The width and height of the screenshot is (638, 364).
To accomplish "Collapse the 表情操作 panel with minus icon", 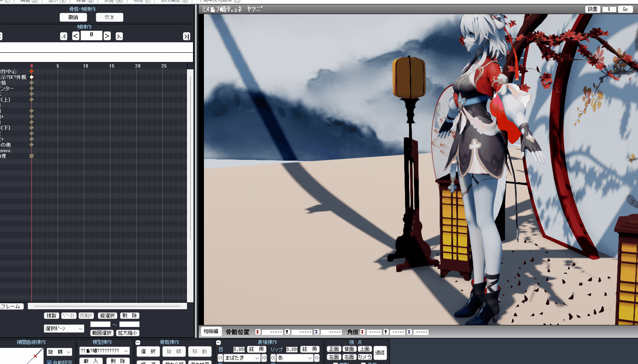I will point(218,343).
